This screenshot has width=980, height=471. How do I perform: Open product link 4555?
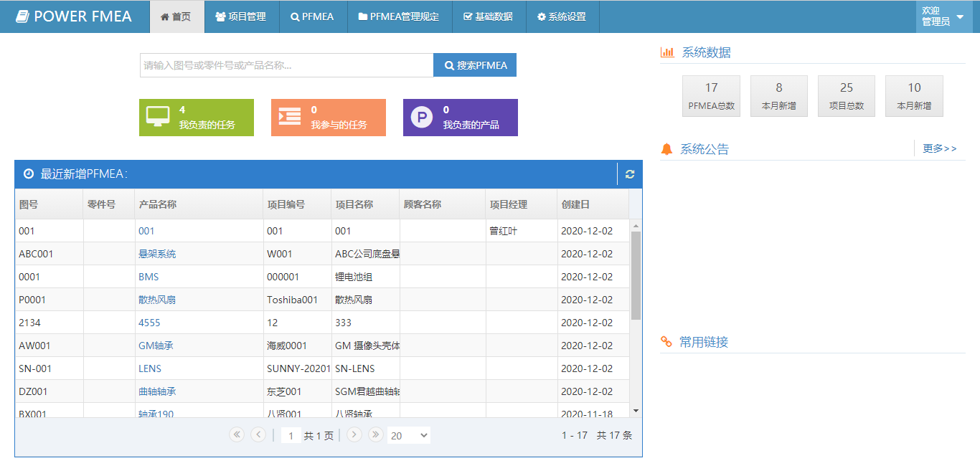(149, 323)
